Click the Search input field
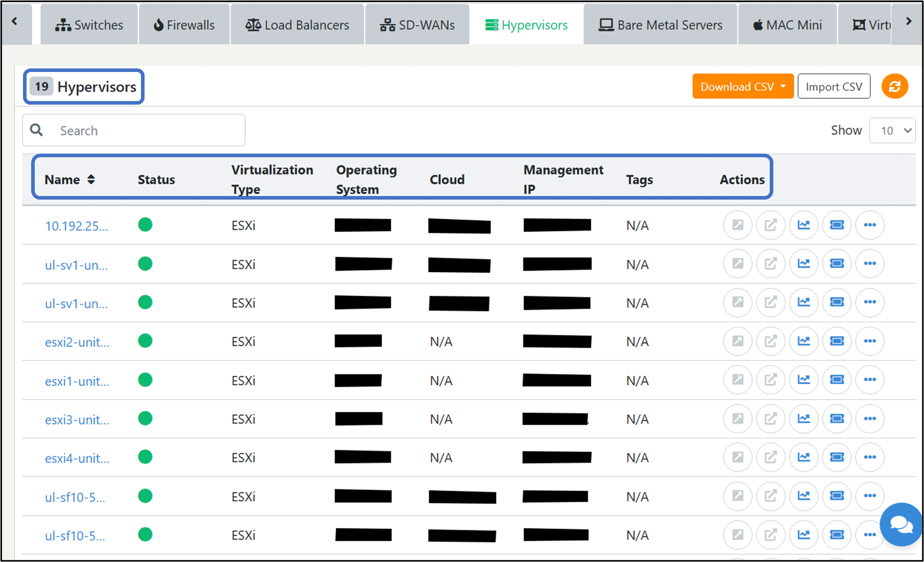 pyautogui.click(x=134, y=130)
